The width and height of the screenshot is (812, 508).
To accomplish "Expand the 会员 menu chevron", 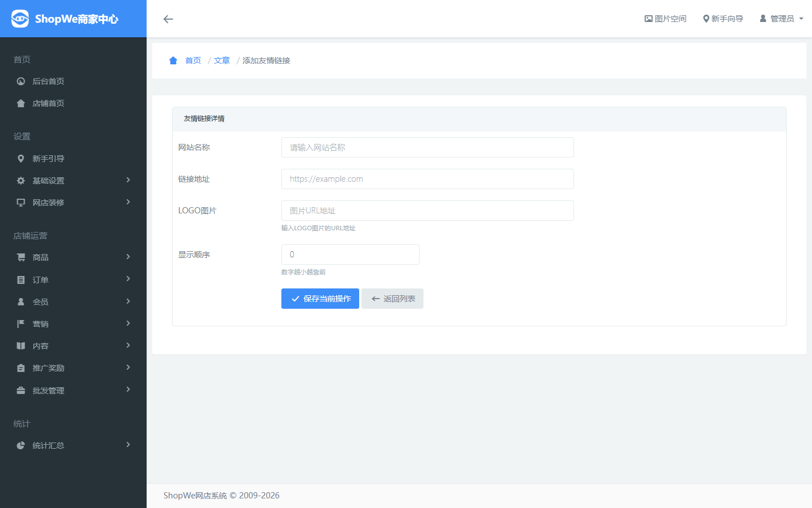I will pos(128,301).
